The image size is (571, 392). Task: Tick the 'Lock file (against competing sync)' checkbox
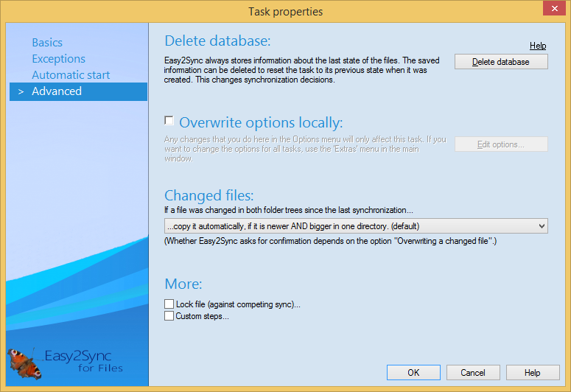click(x=169, y=304)
